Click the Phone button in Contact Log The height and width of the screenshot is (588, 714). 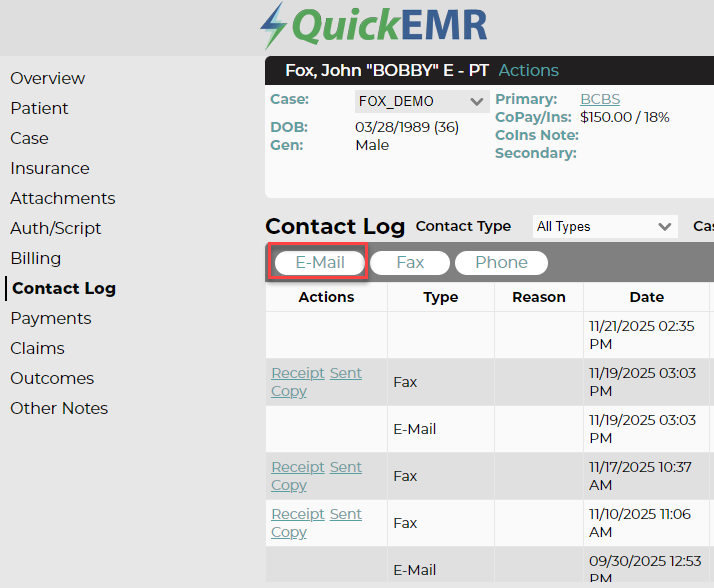tap(501, 262)
